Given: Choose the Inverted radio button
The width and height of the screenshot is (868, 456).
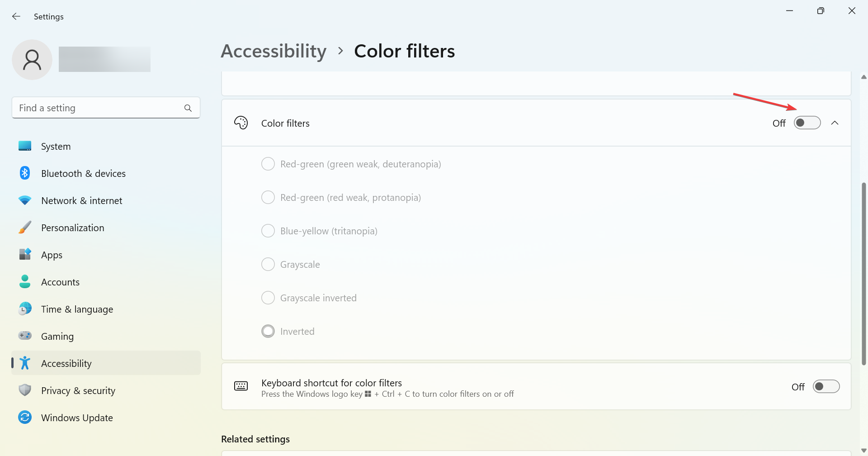Looking at the screenshot, I should pyautogui.click(x=268, y=331).
